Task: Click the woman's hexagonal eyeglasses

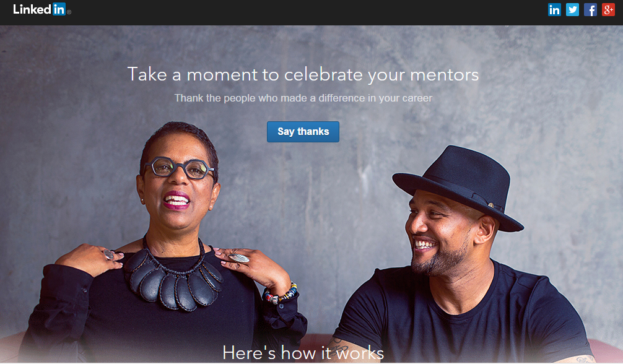Action: click(178, 168)
